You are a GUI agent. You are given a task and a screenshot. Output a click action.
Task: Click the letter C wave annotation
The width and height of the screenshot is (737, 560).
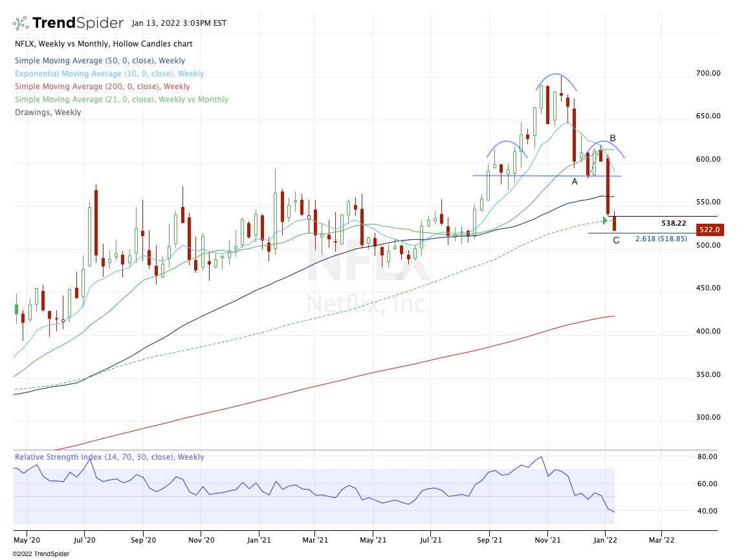click(616, 241)
